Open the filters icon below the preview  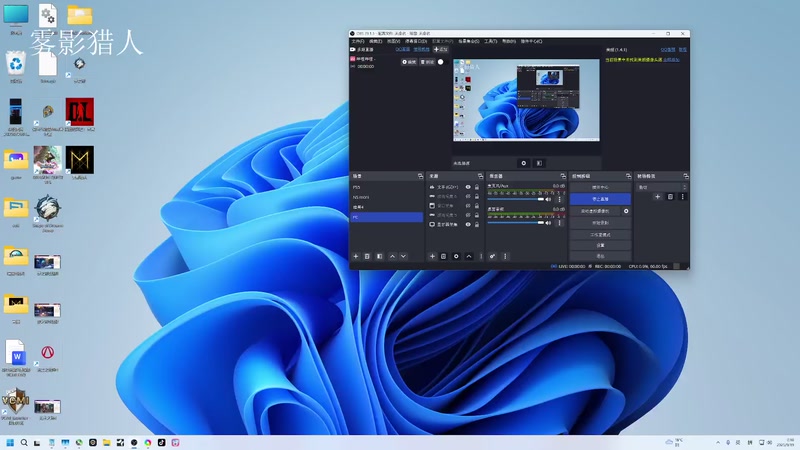pyautogui.click(x=539, y=163)
